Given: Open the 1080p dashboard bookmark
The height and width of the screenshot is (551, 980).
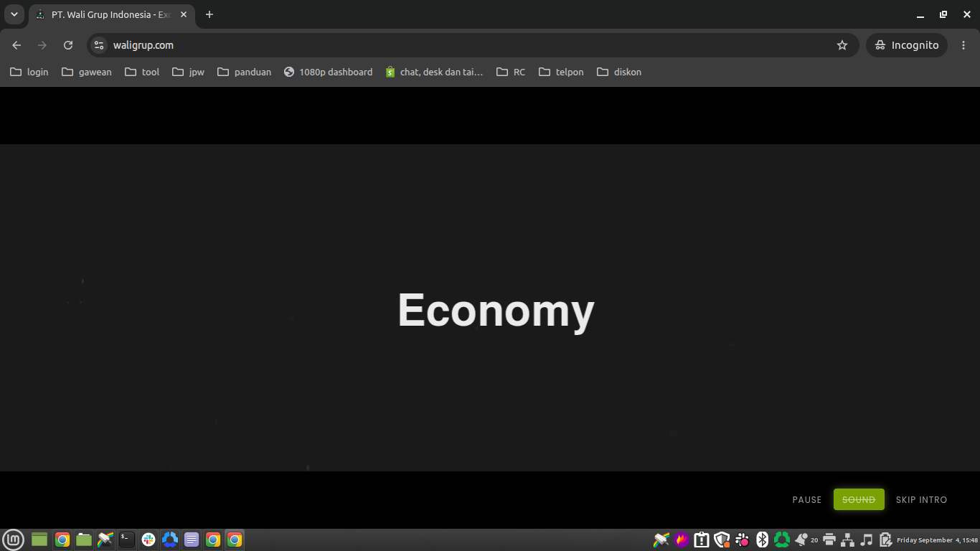Looking at the screenshot, I should click(x=329, y=72).
